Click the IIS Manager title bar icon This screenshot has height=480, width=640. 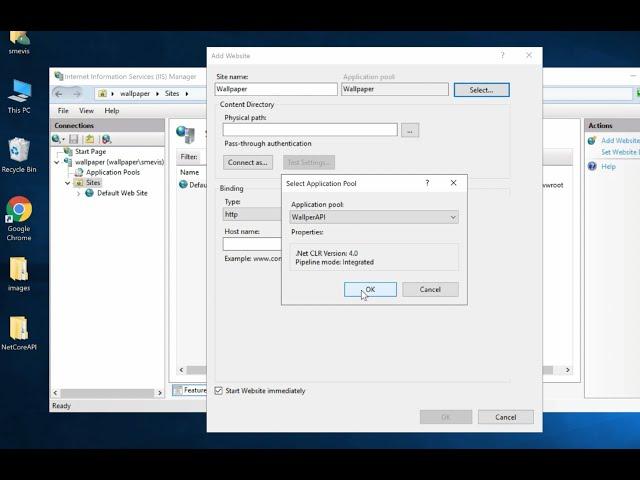click(59, 76)
